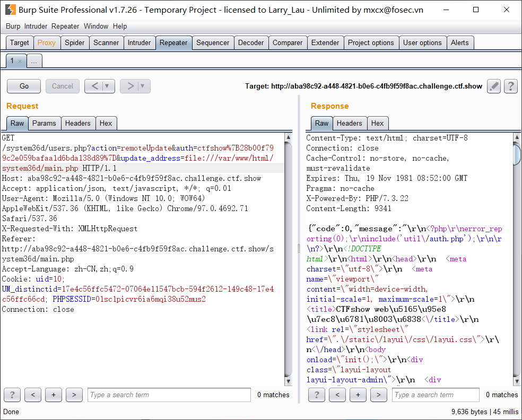Viewport: 522px width, 420px height.
Task: Navigate back to previous request
Action: click(x=94, y=86)
